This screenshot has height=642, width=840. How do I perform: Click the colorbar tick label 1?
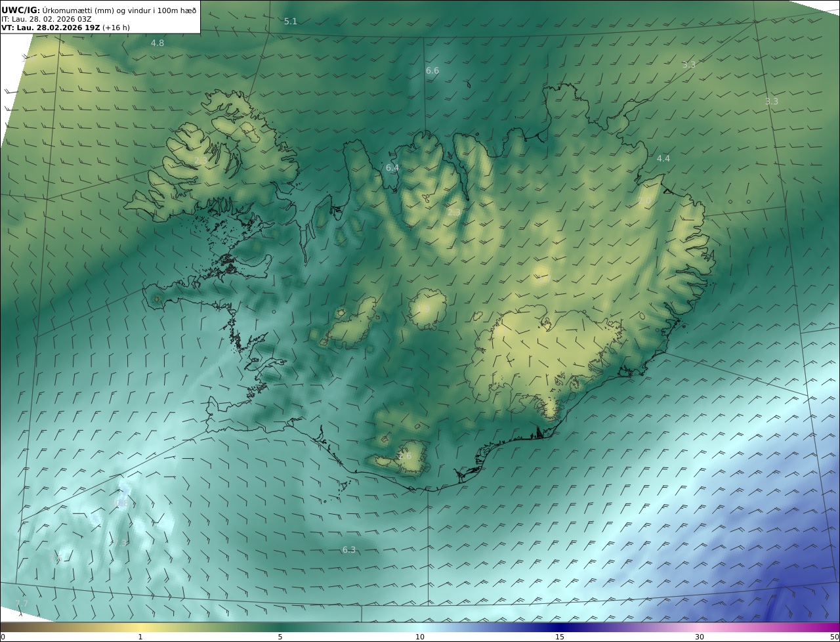[140, 637]
